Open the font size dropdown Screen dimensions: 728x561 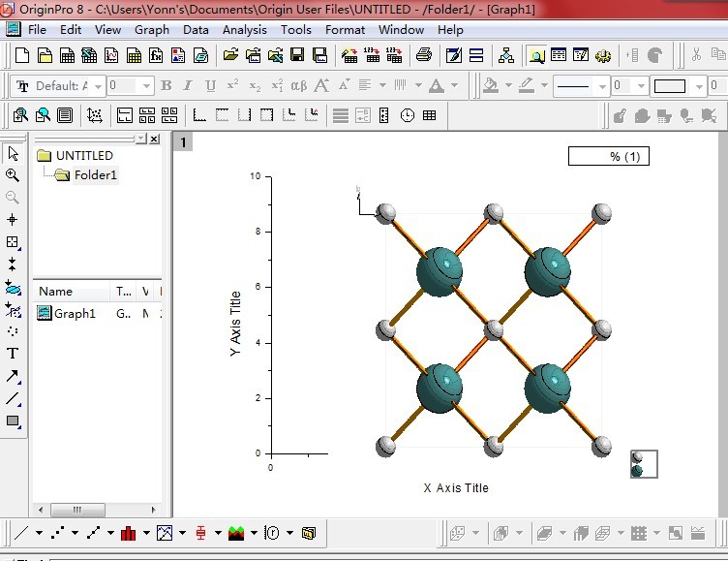coord(146,86)
